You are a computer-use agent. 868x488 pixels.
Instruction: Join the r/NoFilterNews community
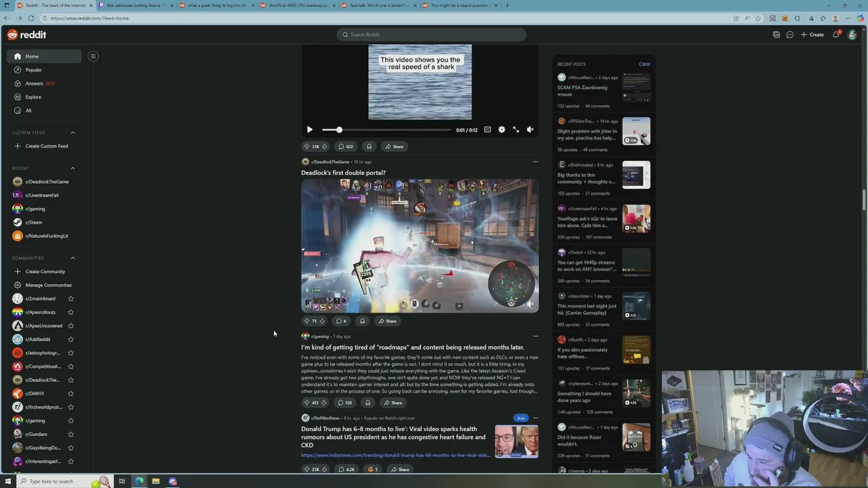[x=521, y=418]
